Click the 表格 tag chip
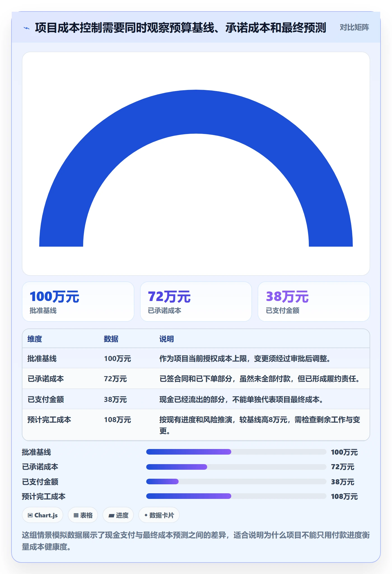Image resolution: width=392 pixels, height=574 pixels. click(83, 515)
